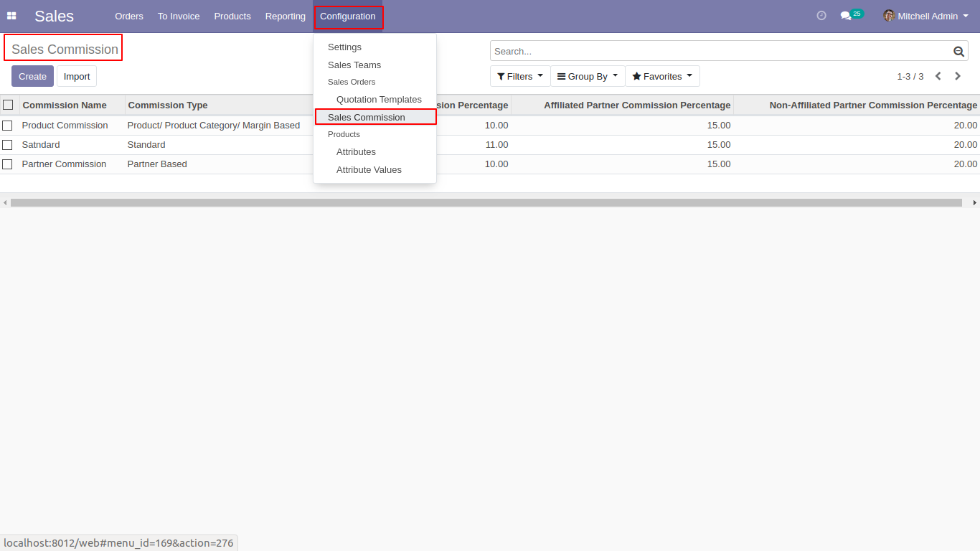Click the search magnifier icon
Screen dimensions: 980x551
point(958,51)
